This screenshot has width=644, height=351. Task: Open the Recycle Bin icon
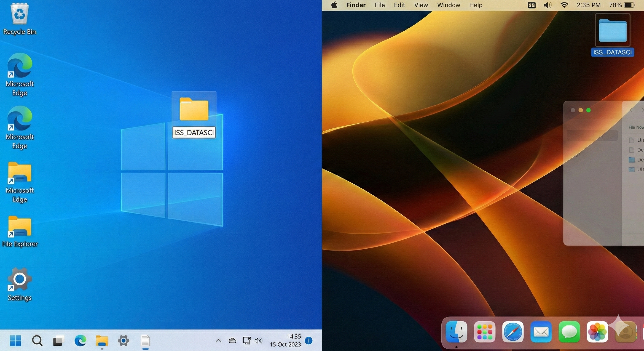(19, 15)
